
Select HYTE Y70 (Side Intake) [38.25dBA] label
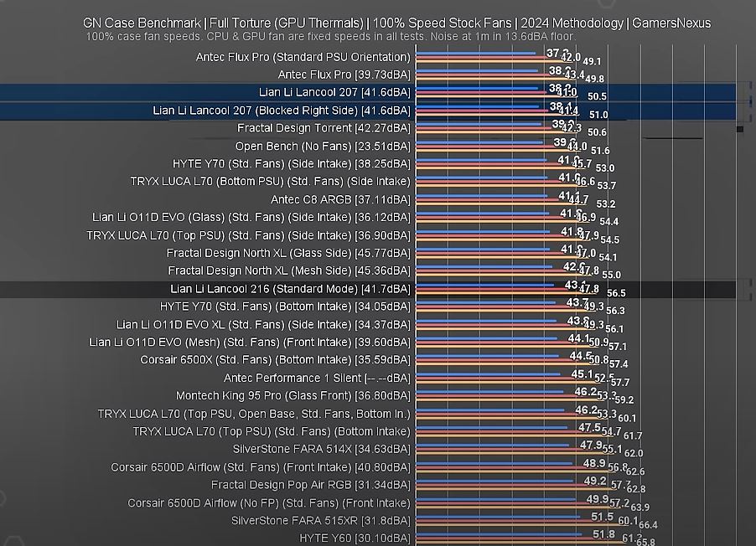pyautogui.click(x=292, y=164)
